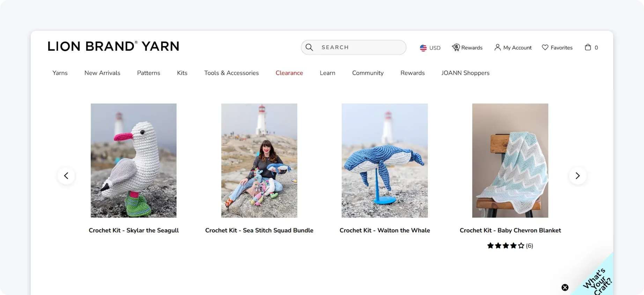This screenshot has width=644, height=295.
Task: Dismiss the What's Your Craft popup
Action: tap(565, 287)
